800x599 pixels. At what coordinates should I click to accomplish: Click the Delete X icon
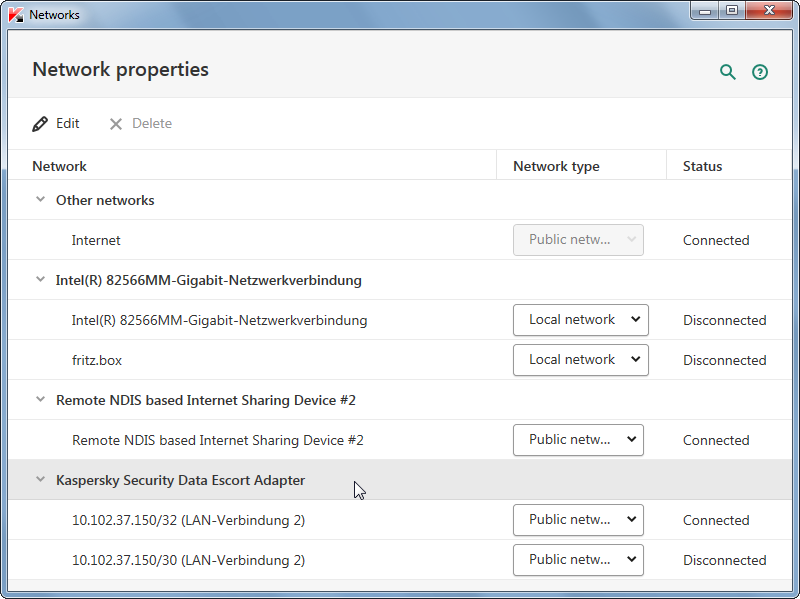click(x=116, y=124)
